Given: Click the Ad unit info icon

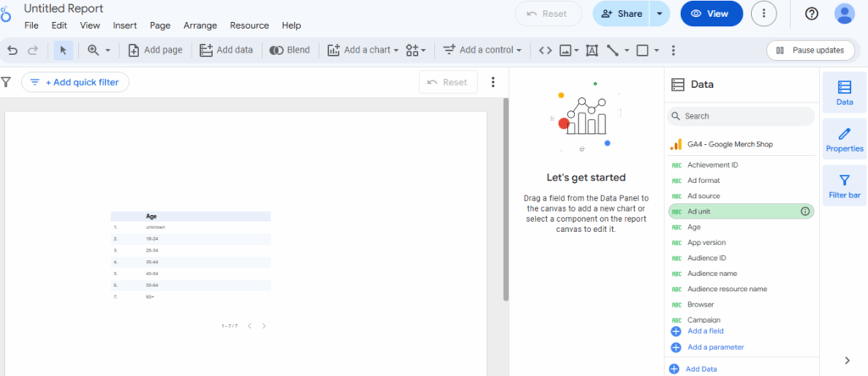Looking at the screenshot, I should [x=805, y=211].
